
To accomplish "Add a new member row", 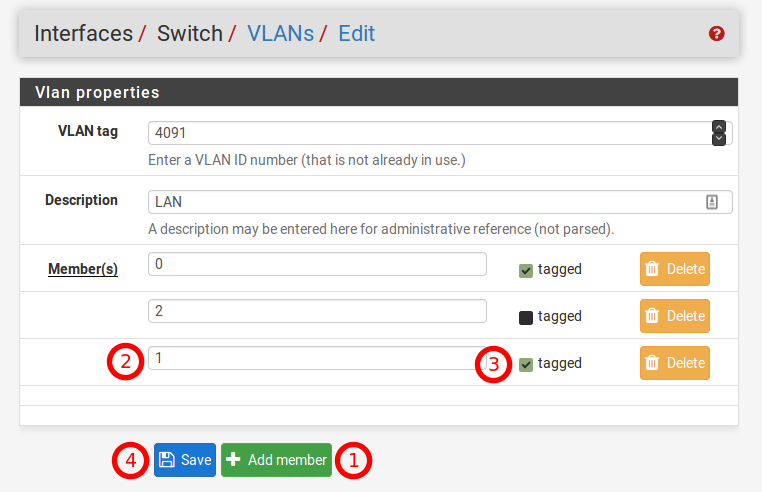I will (276, 460).
